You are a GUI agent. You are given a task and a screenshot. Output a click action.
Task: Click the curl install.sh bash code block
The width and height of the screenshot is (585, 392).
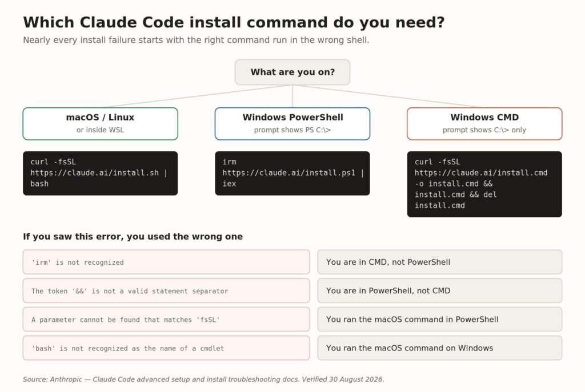click(101, 173)
